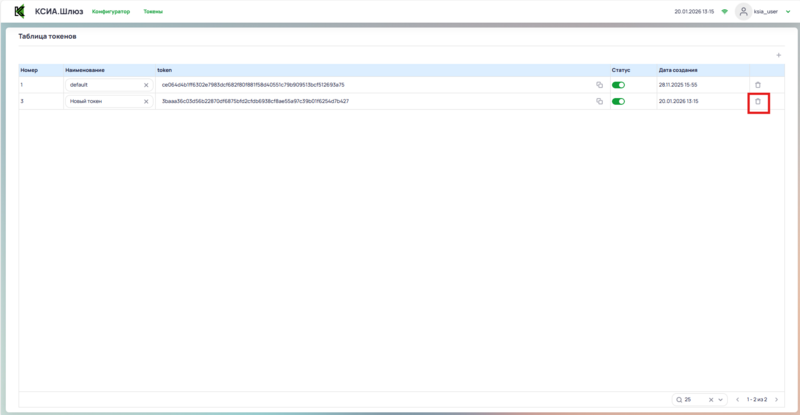The width and height of the screenshot is (800, 415).
Task: Click the КСИА.Шлюз logo icon
Action: tap(19, 11)
